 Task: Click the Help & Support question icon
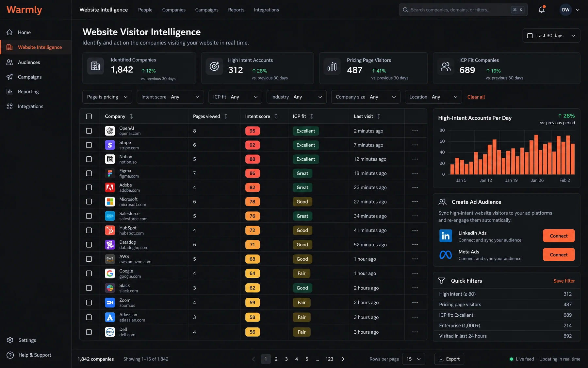tap(10, 355)
